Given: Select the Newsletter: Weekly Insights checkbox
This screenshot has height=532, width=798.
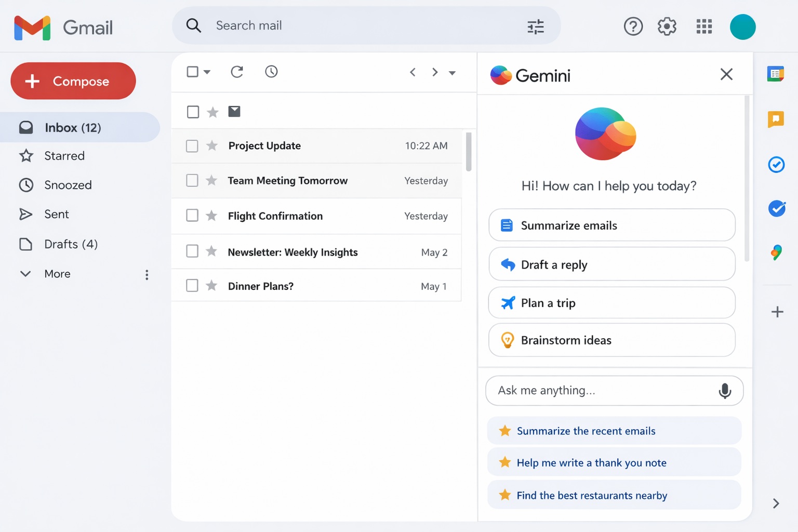Looking at the screenshot, I should [x=192, y=251].
